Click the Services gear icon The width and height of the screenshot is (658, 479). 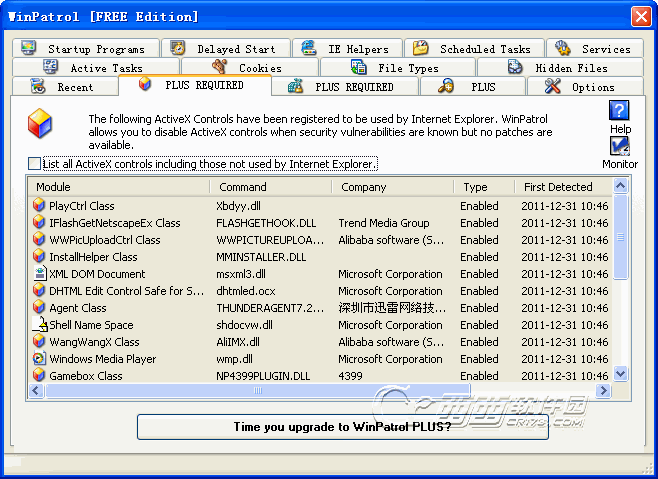point(562,48)
